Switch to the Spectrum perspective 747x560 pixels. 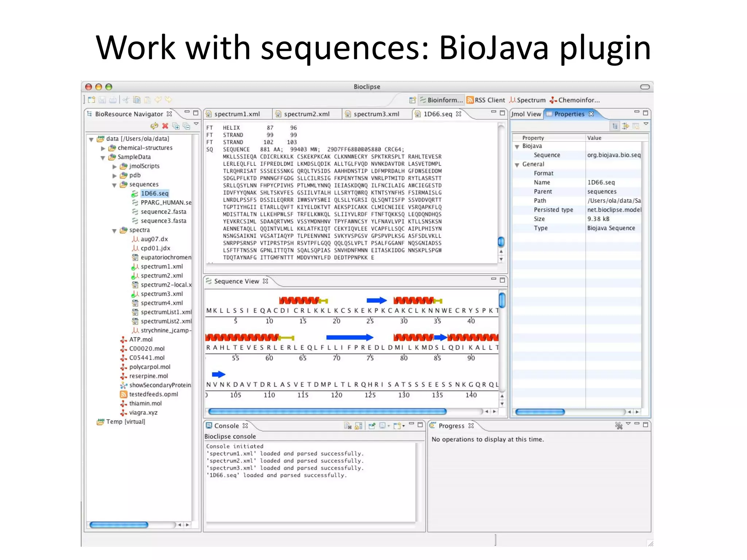(x=527, y=100)
